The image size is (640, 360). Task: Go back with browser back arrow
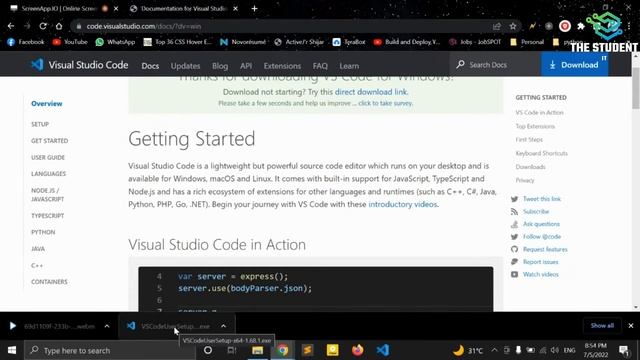(x=11, y=26)
